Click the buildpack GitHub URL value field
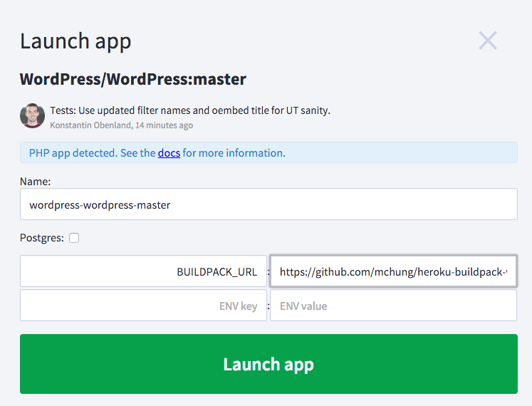This screenshot has height=406, width=532. (x=393, y=271)
